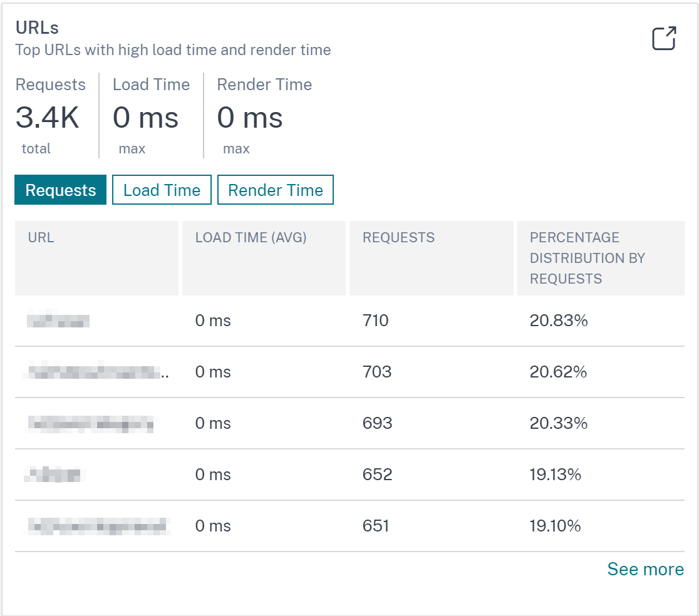Click the 3.4K total requests value
Viewport: 699px width, 616px height.
point(47,118)
